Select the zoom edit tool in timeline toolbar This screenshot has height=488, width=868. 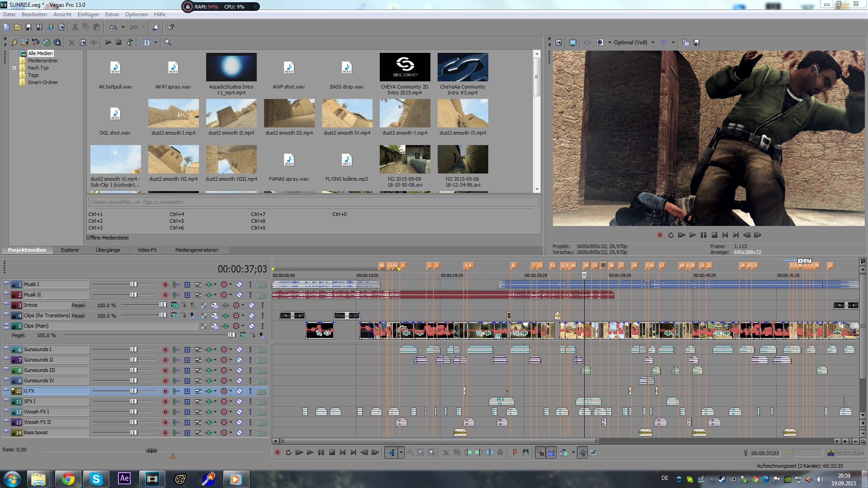tap(432, 452)
